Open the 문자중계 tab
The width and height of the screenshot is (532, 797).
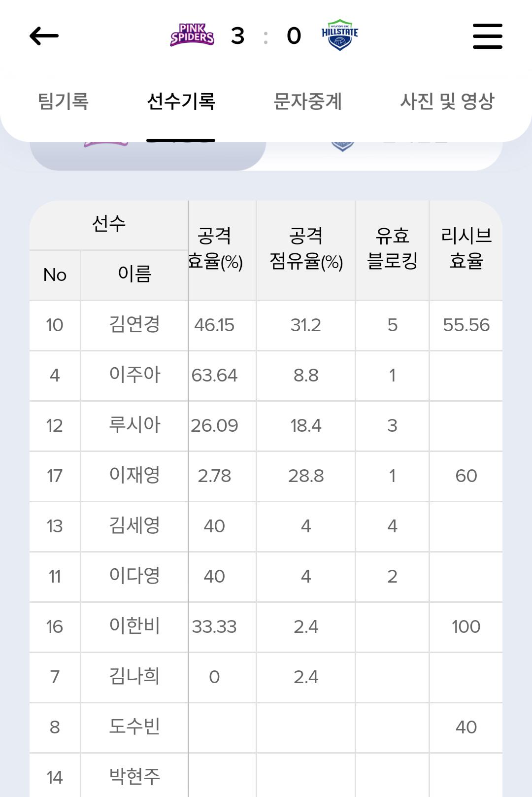click(x=307, y=102)
